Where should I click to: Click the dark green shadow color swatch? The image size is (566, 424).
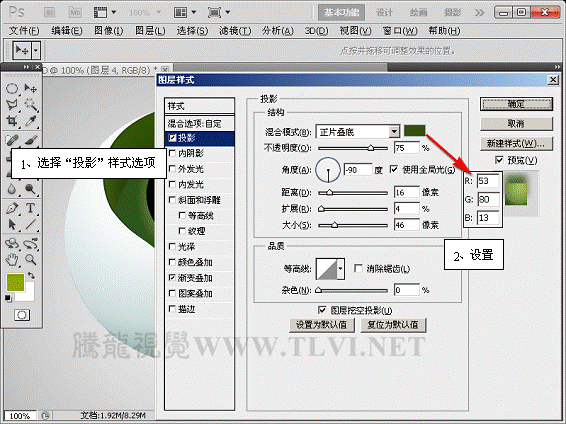tap(414, 131)
